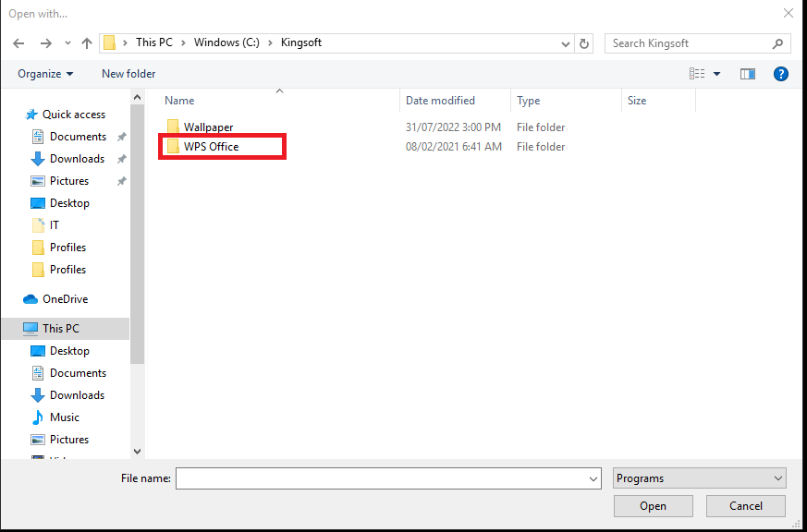The height and width of the screenshot is (532, 807).
Task: Click the Forward navigation arrow
Action: pyautogui.click(x=46, y=43)
